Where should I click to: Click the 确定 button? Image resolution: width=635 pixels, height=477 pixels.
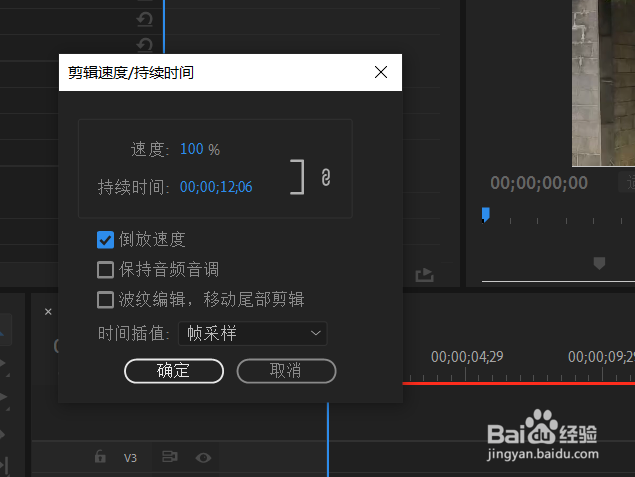(x=174, y=371)
